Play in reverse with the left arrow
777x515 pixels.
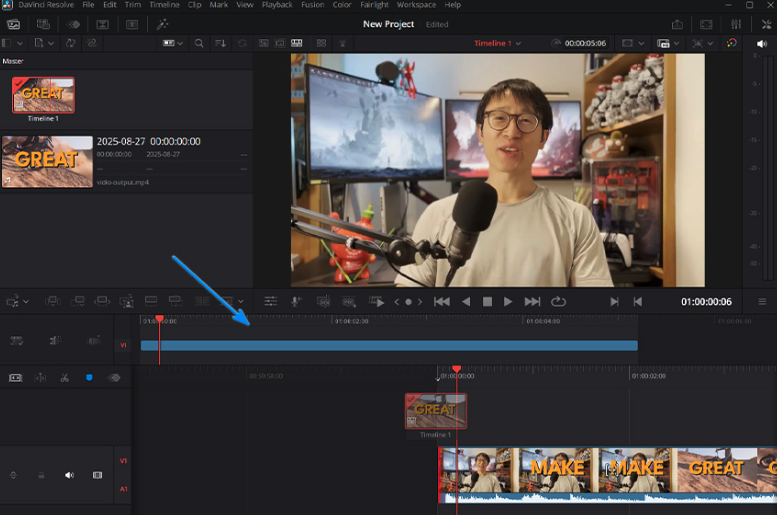[466, 301]
